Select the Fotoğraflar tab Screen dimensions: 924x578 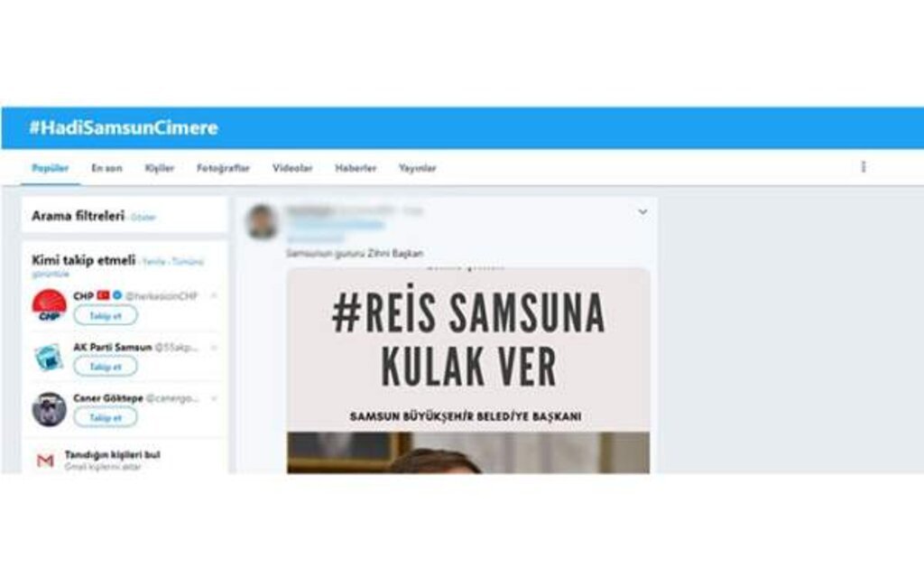224,168
